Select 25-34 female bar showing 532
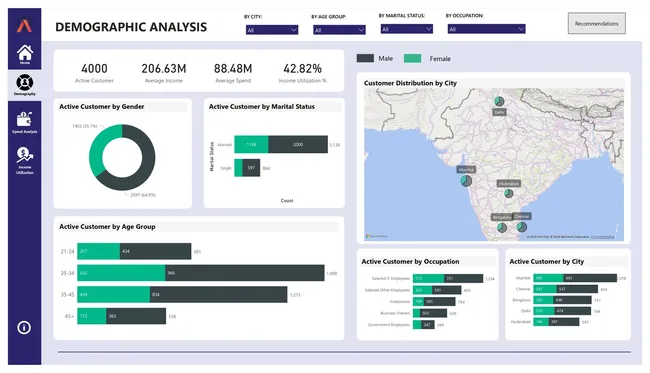Screen dimensions: 650x373 pyautogui.click(x=121, y=273)
